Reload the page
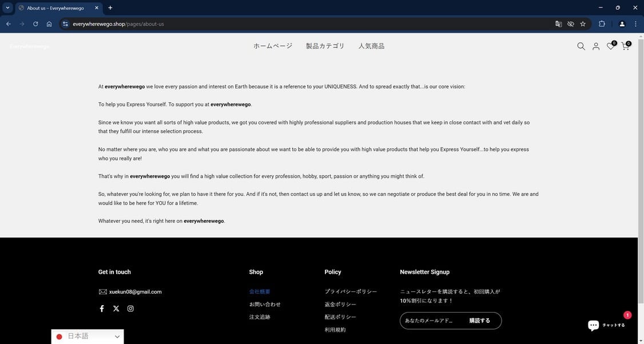 click(x=35, y=24)
